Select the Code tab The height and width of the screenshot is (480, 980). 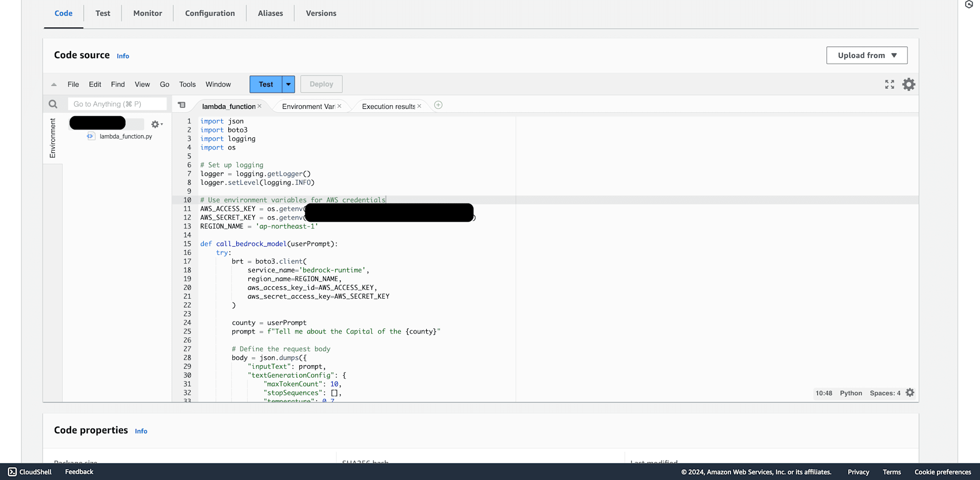coord(64,13)
